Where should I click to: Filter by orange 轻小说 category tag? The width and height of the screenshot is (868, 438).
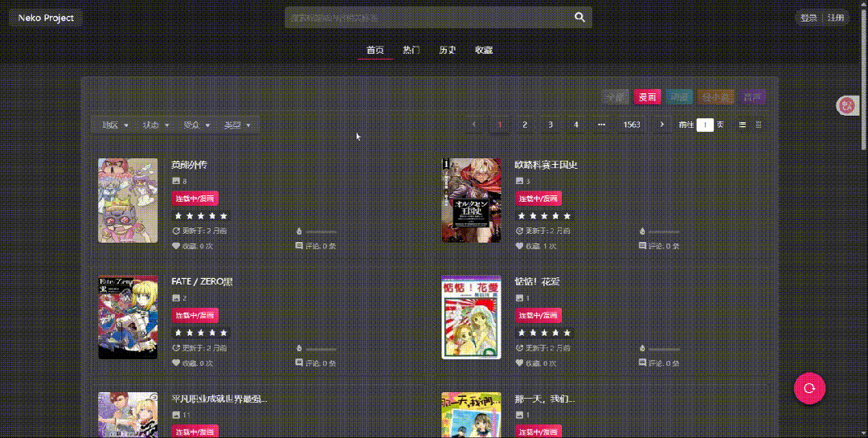[x=716, y=97]
